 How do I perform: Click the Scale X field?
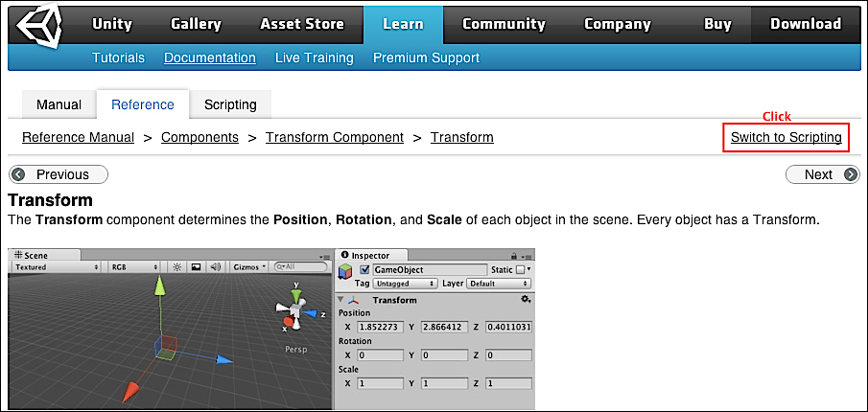[x=381, y=383]
